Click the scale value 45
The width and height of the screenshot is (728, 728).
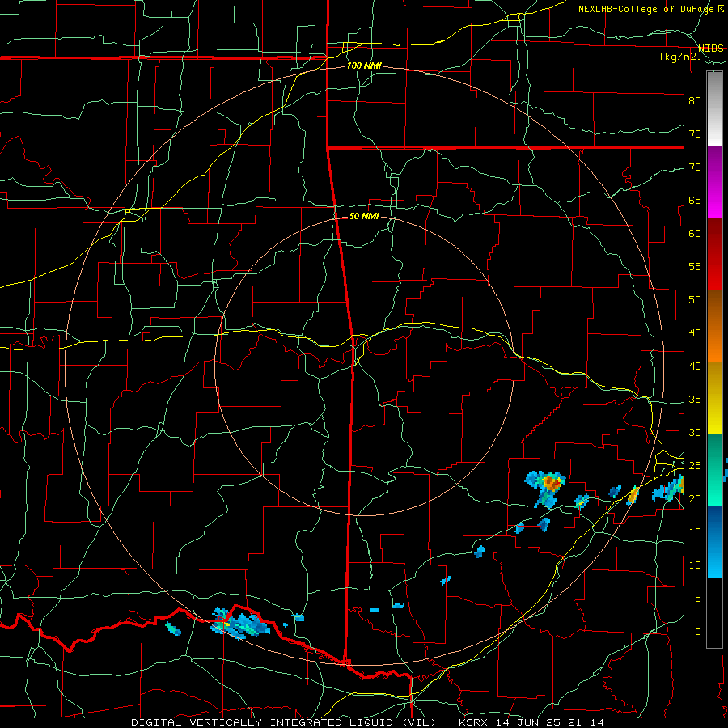click(695, 333)
